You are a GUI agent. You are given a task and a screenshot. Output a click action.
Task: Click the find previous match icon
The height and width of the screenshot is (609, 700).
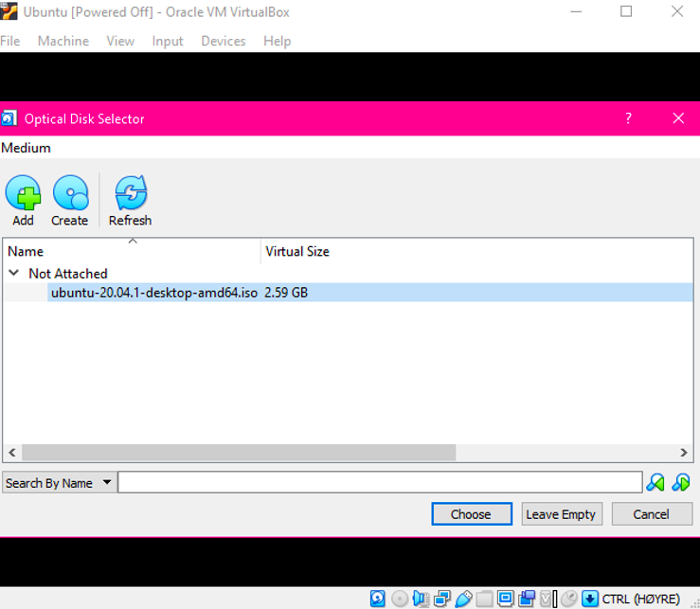click(655, 483)
